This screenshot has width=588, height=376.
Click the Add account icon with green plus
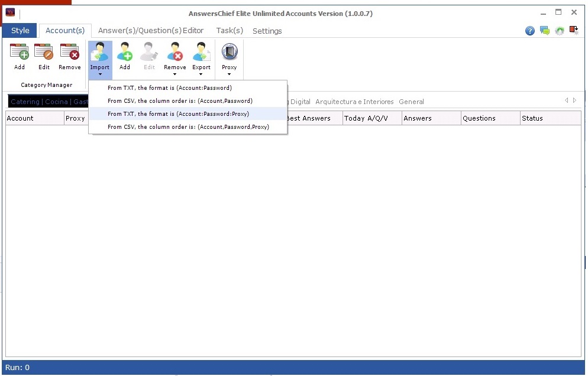point(124,57)
